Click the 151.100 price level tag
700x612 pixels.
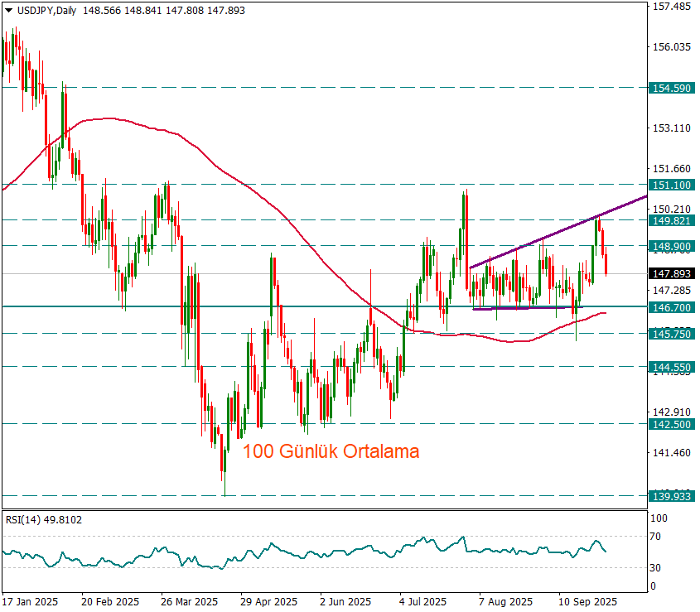tap(672, 185)
